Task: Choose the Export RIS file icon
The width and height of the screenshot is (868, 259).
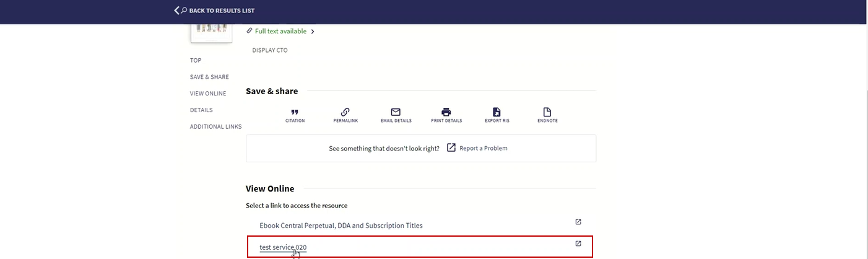Action: 497,112
